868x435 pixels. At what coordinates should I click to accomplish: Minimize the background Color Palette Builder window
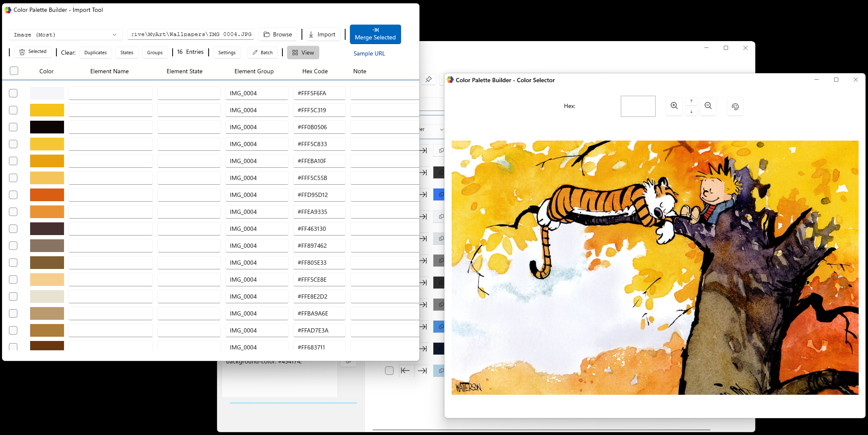[x=706, y=48]
